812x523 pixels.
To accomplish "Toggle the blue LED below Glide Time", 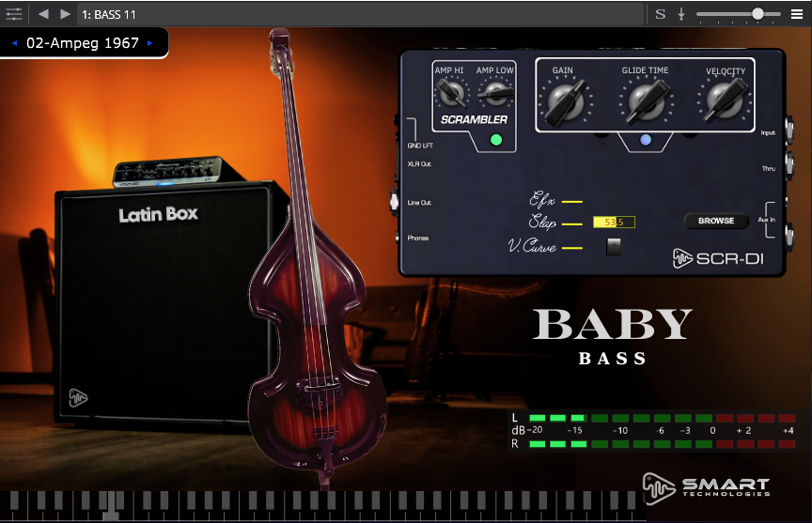I will 646,140.
